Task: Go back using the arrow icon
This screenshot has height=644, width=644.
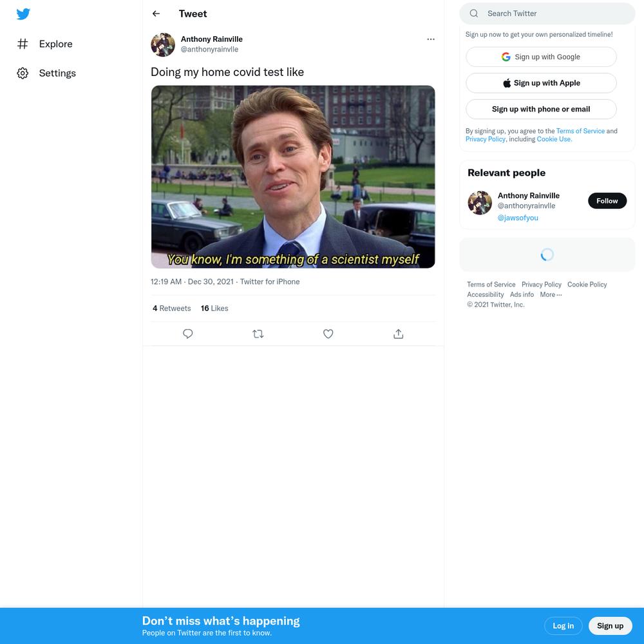Action: [x=156, y=14]
